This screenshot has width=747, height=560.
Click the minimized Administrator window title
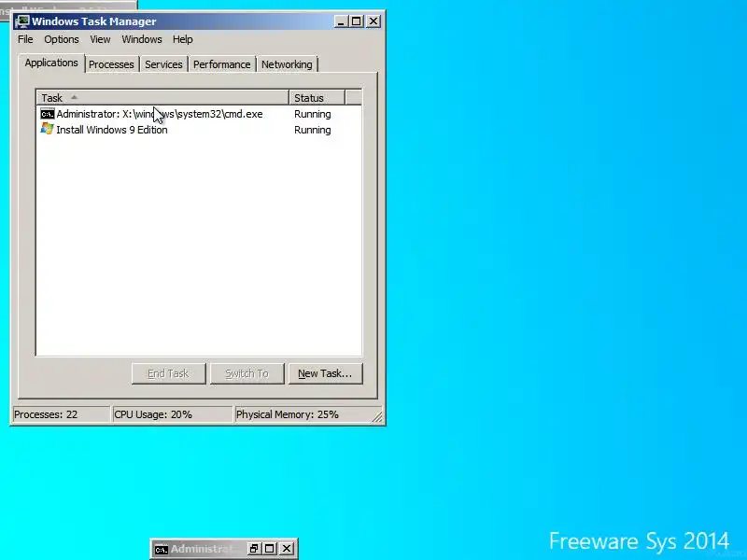point(203,549)
